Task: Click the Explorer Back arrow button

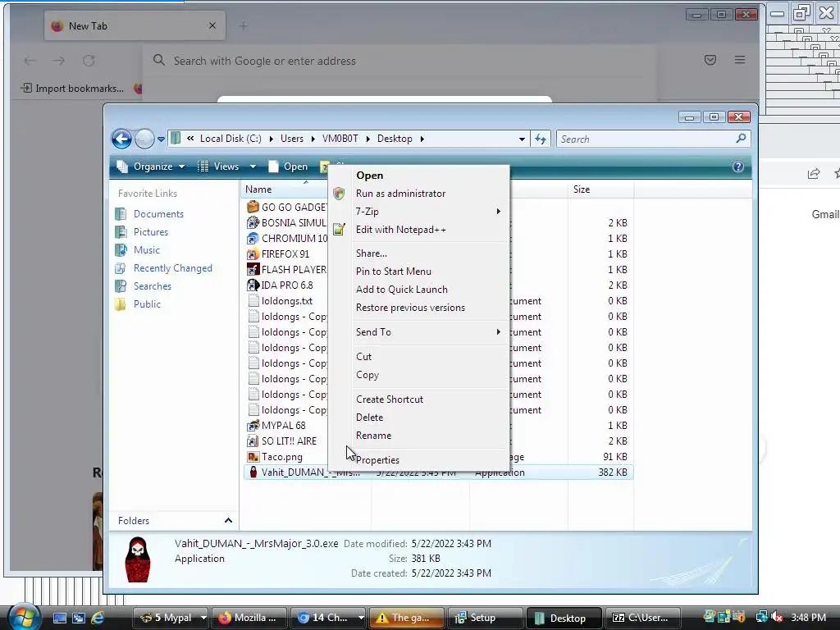Action: pos(121,139)
